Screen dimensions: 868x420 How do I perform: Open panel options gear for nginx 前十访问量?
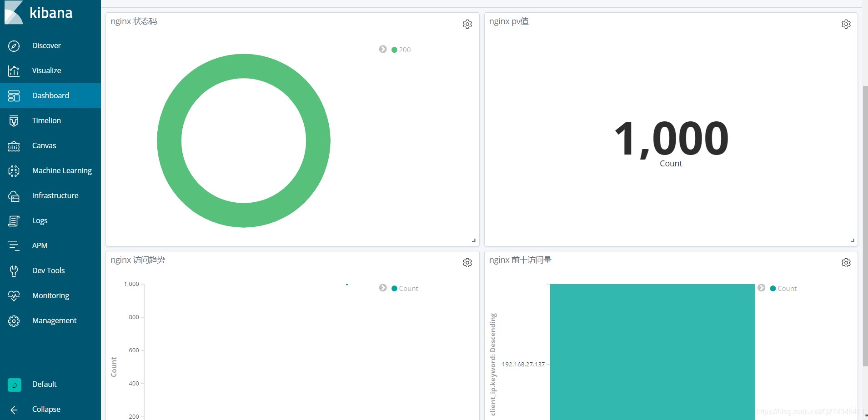(846, 263)
